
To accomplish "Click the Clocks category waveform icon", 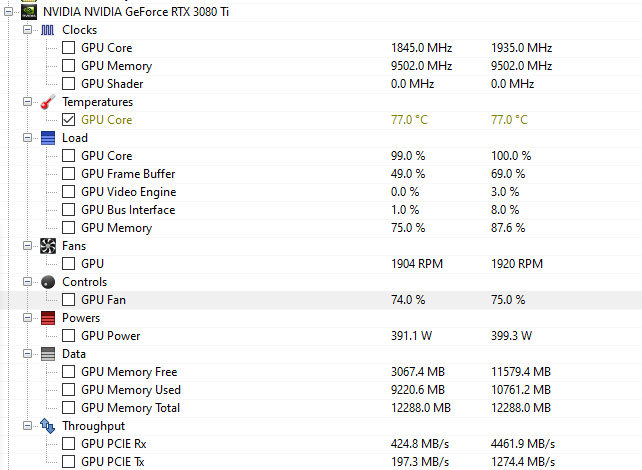I will click(x=48, y=30).
